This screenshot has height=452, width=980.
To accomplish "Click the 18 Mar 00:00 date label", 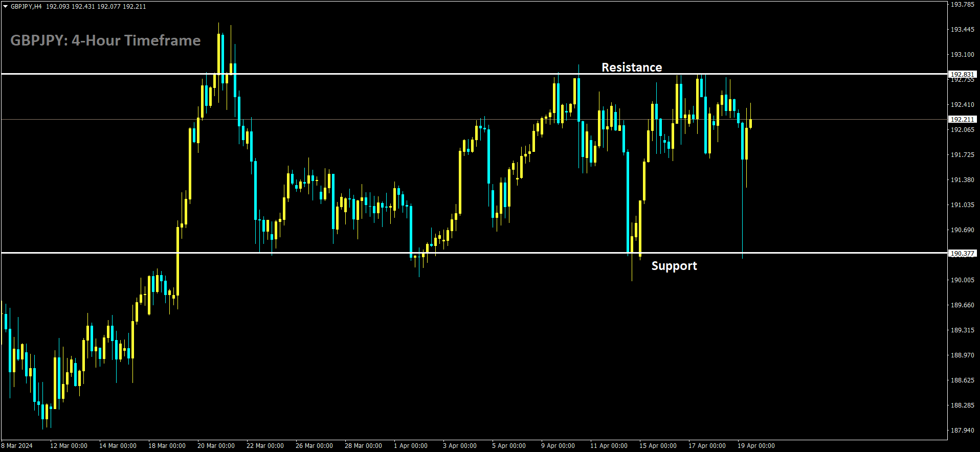I will pos(167,446).
